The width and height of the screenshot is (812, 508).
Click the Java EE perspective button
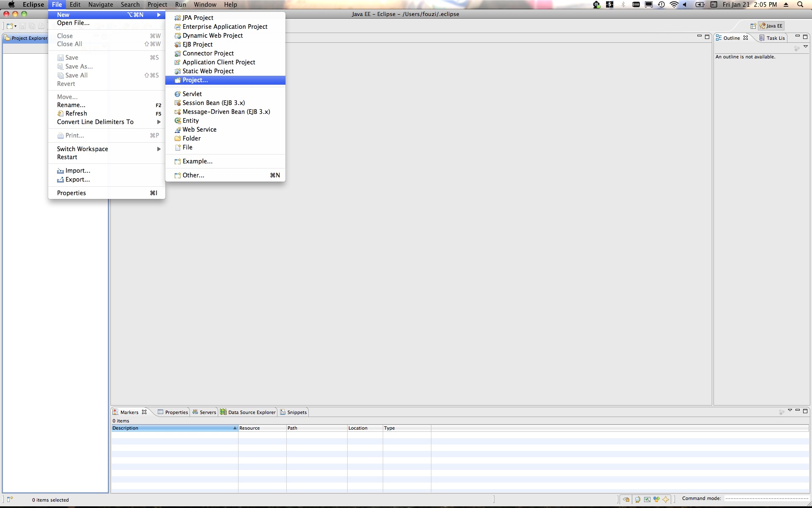(771, 26)
